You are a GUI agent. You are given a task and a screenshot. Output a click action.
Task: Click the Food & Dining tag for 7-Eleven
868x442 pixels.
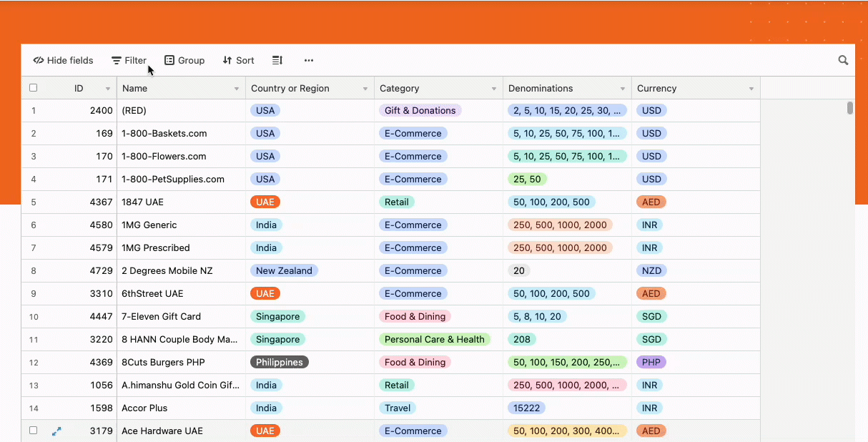415,317
